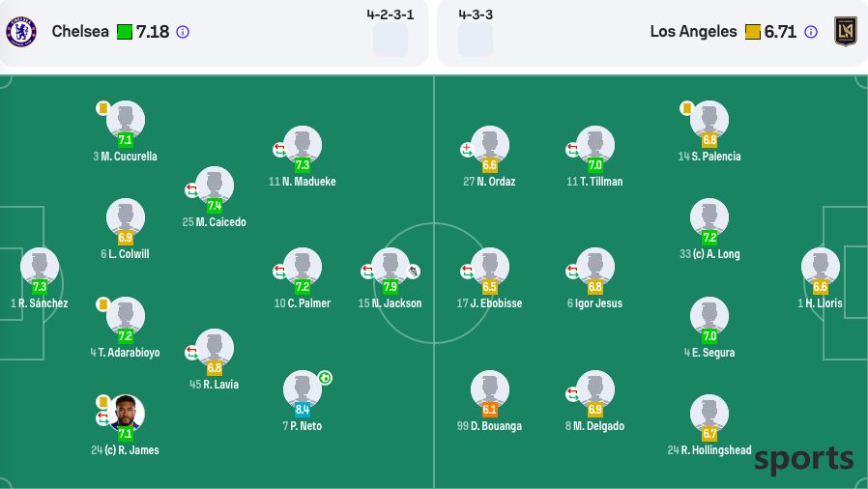Click the Chelsea 4-2-3-1 formation box
The image size is (868, 489).
coord(391,40)
